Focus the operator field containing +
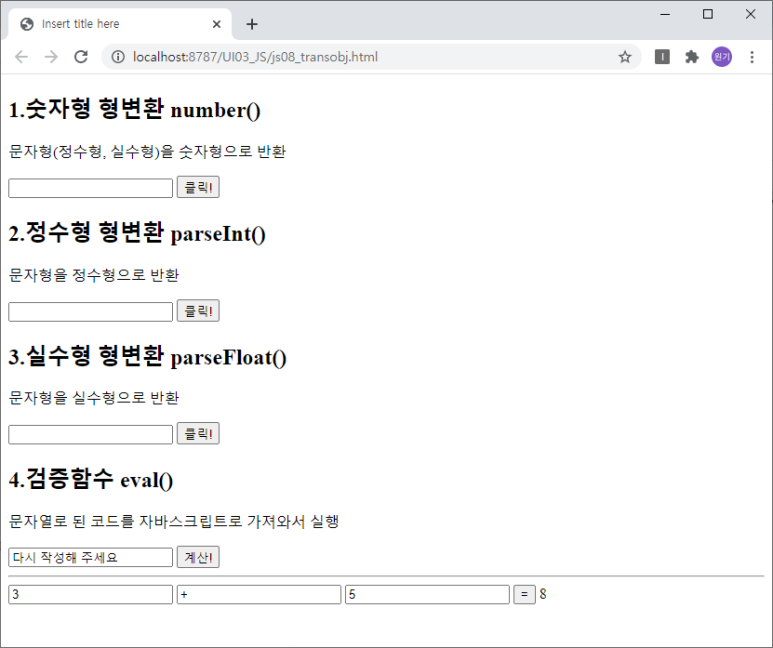The height and width of the screenshot is (648, 773). click(x=259, y=594)
